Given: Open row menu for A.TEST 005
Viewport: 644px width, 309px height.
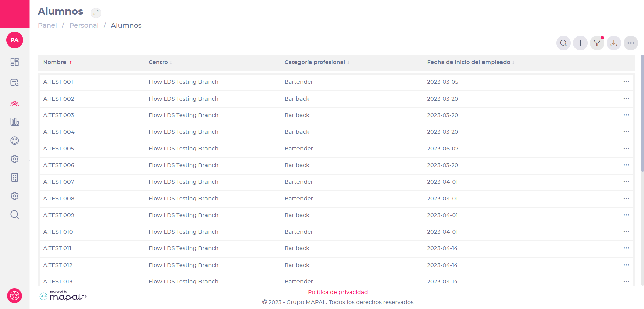Looking at the screenshot, I should [x=626, y=148].
